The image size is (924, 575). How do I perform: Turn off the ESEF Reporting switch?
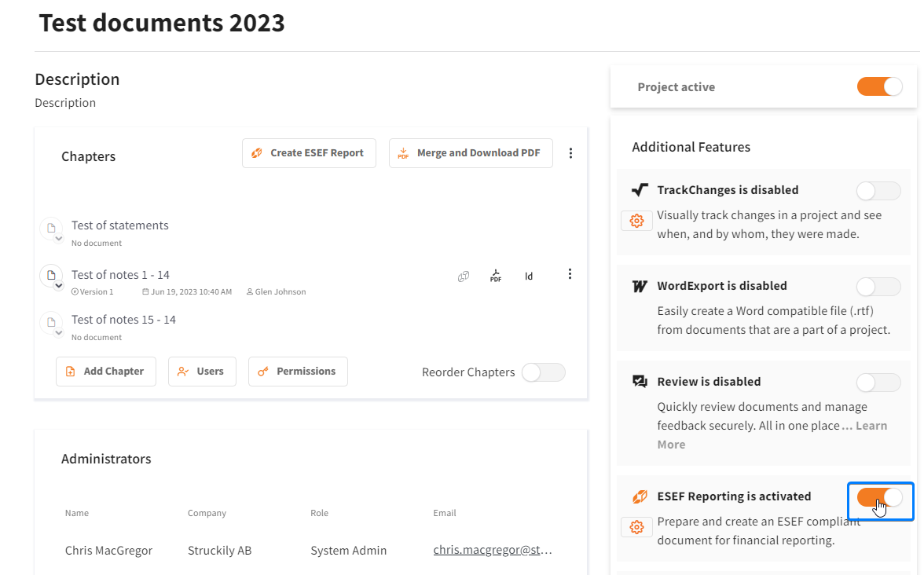pyautogui.click(x=879, y=498)
